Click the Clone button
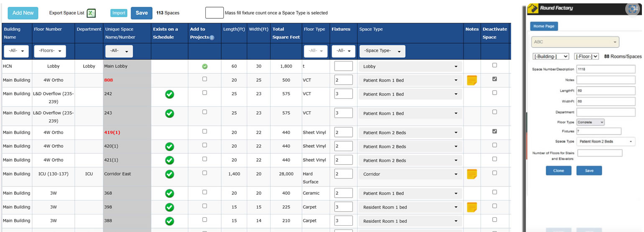This screenshot has height=232, width=644. [x=559, y=170]
